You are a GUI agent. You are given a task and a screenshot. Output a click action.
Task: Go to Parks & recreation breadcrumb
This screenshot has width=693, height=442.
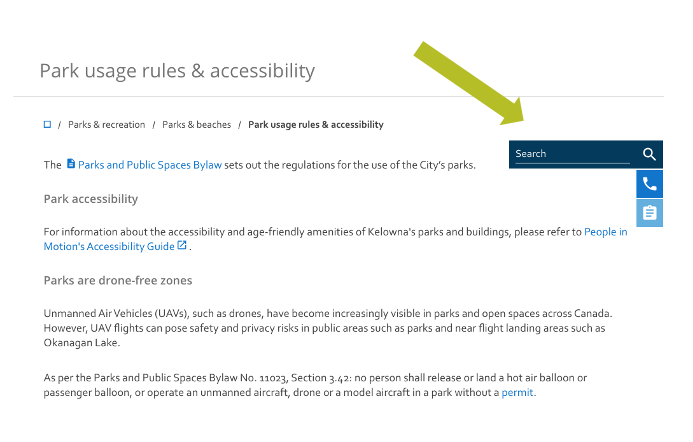pos(107,125)
